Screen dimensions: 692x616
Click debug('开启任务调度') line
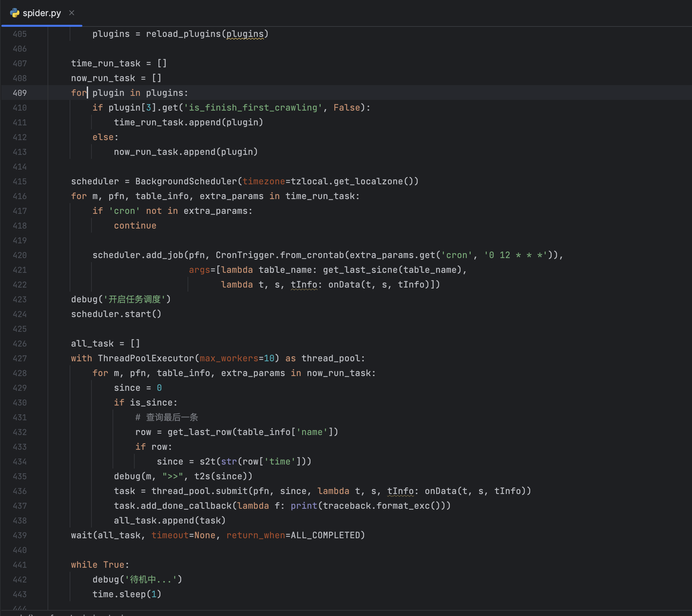[121, 300]
